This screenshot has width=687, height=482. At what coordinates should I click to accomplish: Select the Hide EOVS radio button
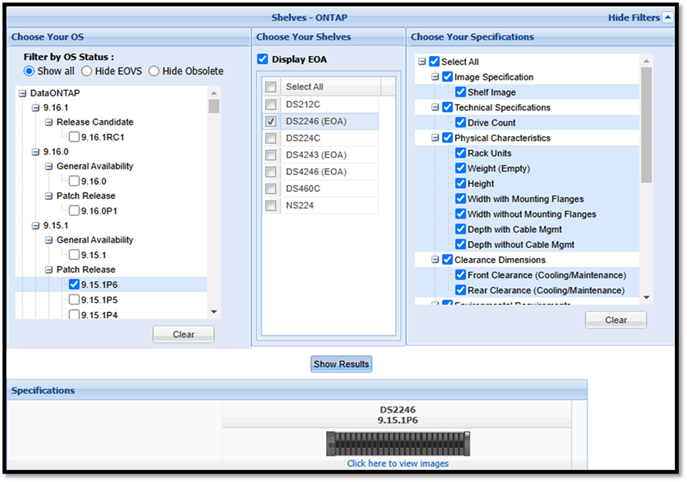click(x=88, y=72)
